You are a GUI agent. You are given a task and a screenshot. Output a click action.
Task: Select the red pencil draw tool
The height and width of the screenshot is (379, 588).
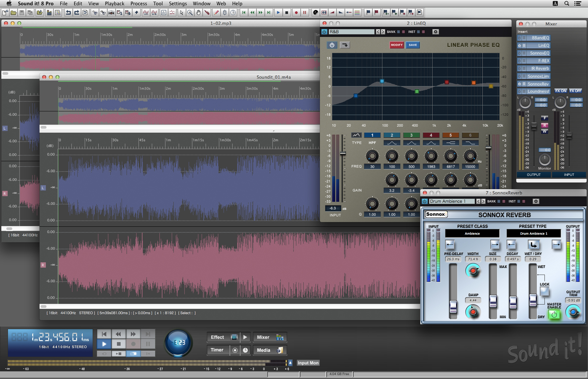click(x=216, y=13)
